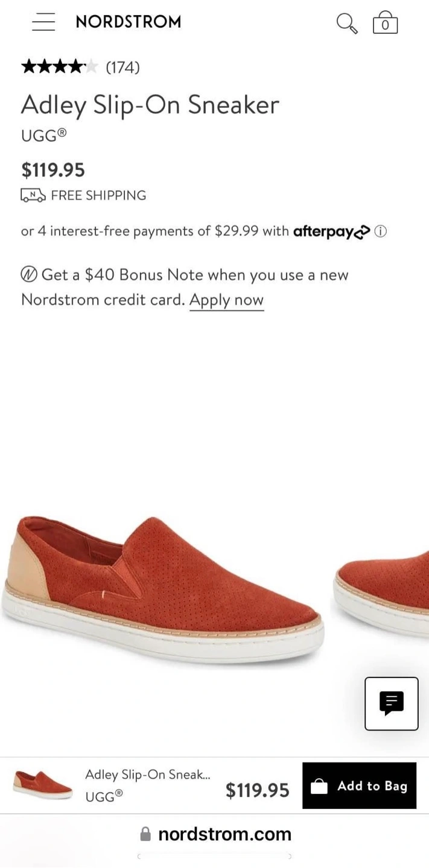429x868 pixels.
Task: Click the NORDSTROM logo
Action: (x=129, y=22)
